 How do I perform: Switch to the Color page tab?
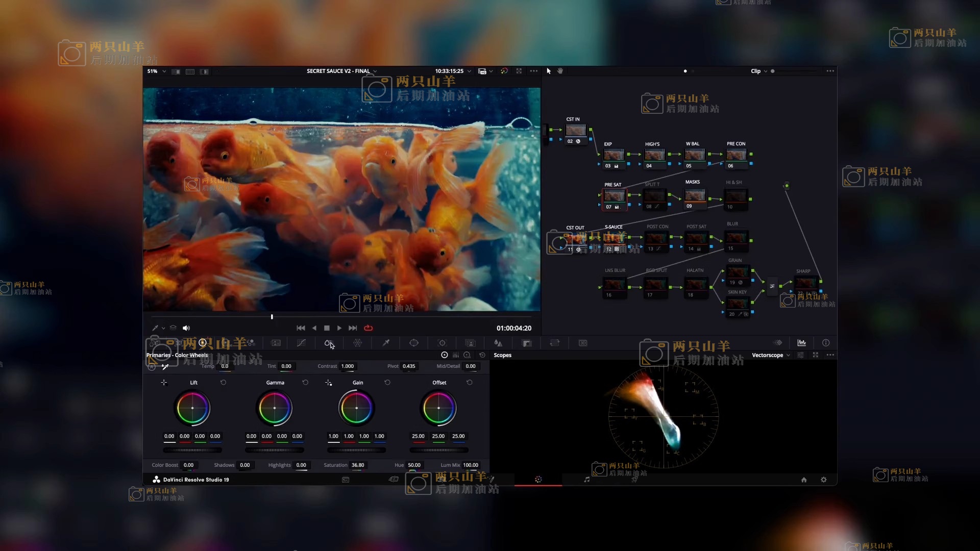coord(538,480)
